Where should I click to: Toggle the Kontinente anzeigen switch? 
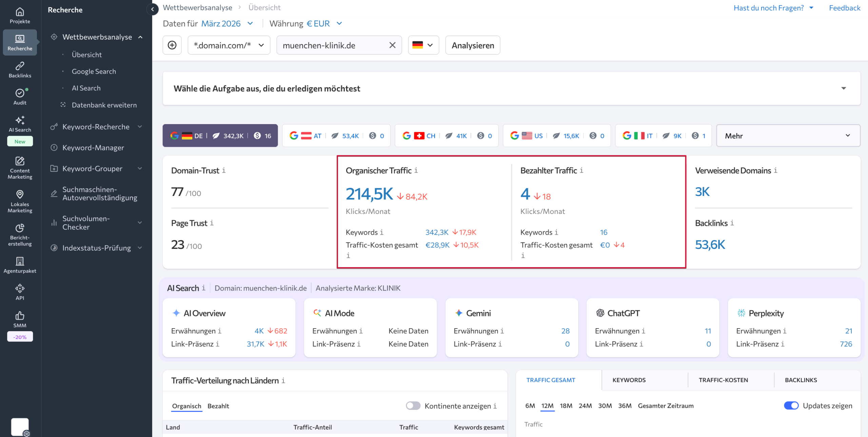(413, 405)
